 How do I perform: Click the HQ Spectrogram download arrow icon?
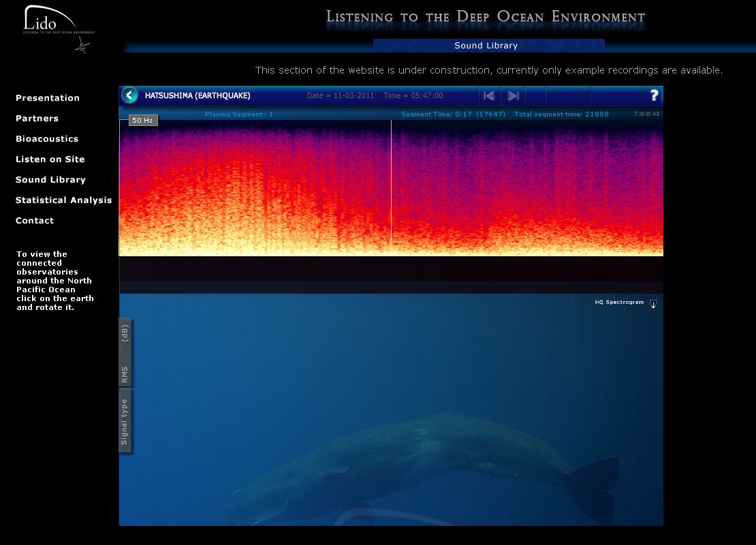pos(653,304)
